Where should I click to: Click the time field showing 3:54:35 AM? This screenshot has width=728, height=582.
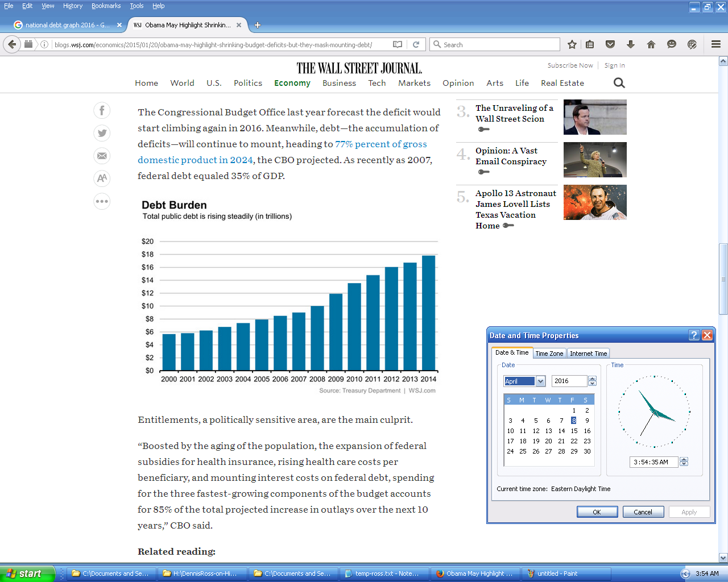653,462
